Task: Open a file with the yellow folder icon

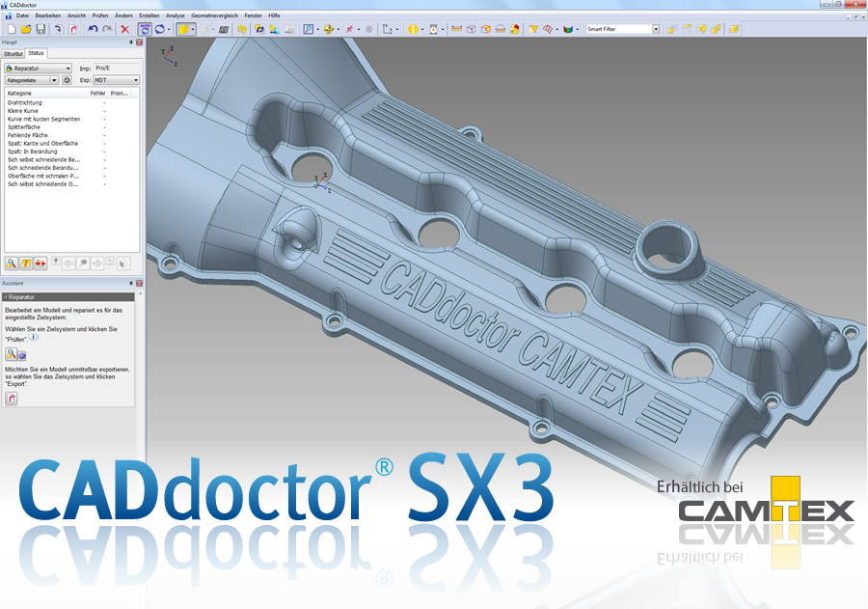Action: coord(26,29)
